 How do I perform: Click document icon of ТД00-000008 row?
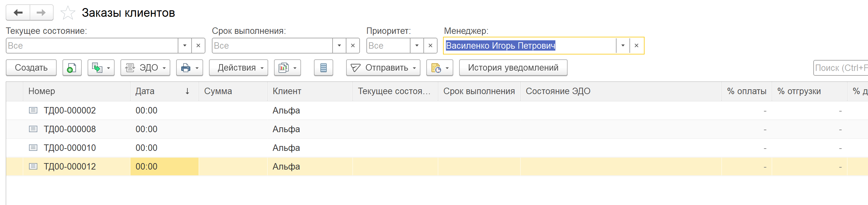pos(33,129)
